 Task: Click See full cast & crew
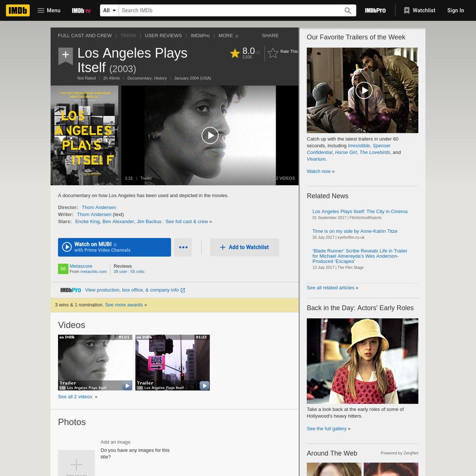[187, 222]
